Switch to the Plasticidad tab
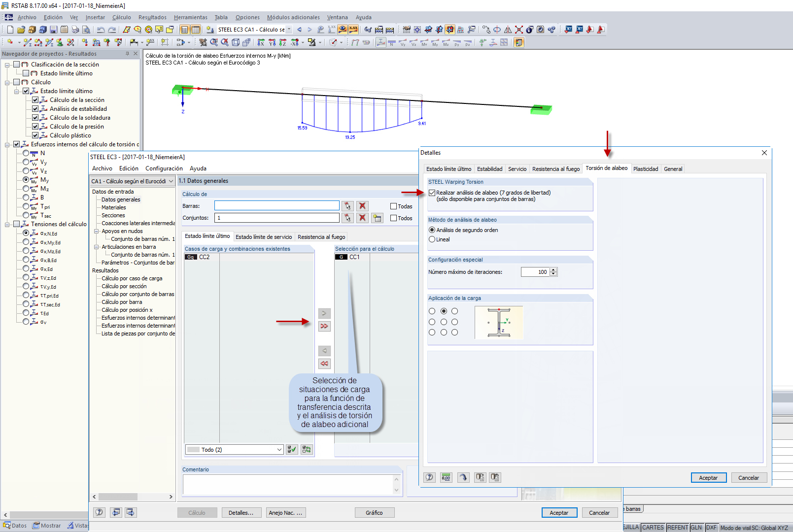Image resolution: width=793 pixels, height=532 pixels. tap(646, 169)
